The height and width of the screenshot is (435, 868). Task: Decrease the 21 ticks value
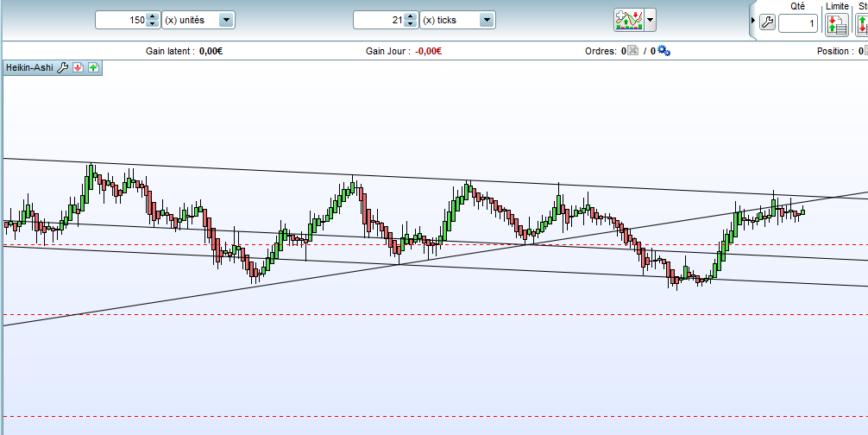click(x=410, y=24)
